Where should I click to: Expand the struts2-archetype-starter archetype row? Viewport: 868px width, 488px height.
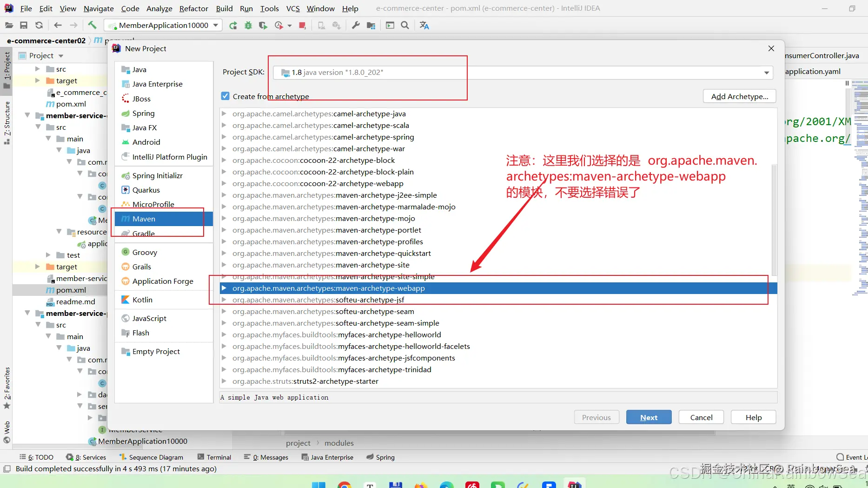(224, 381)
